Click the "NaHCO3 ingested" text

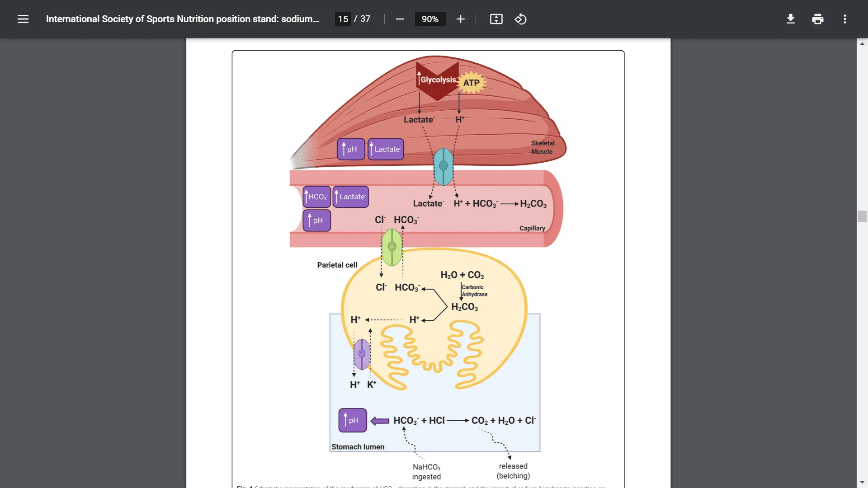pyautogui.click(x=426, y=472)
